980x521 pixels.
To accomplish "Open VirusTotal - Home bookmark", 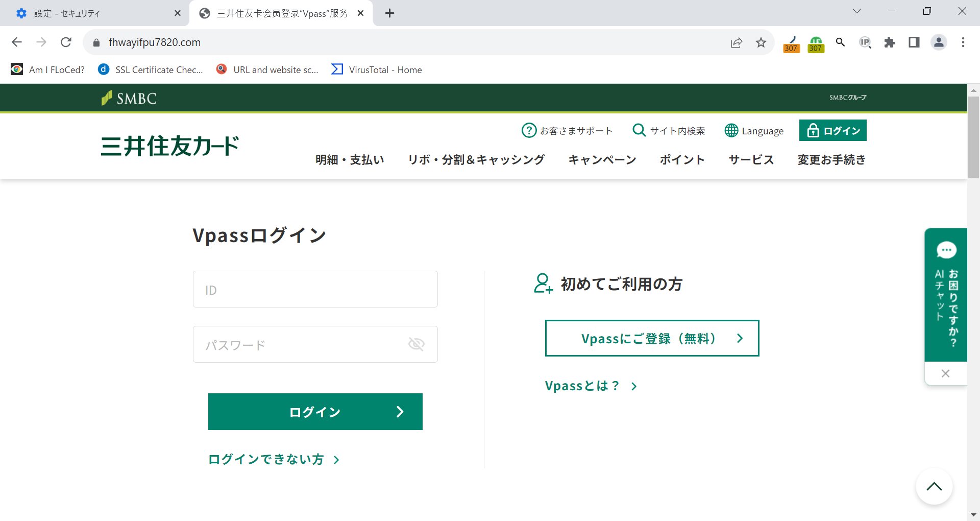I will [x=377, y=69].
